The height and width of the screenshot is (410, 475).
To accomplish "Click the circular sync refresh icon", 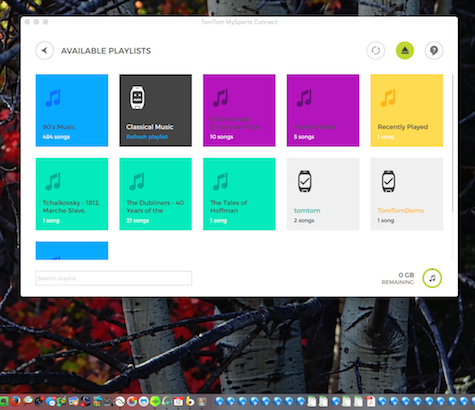I will pyautogui.click(x=376, y=51).
